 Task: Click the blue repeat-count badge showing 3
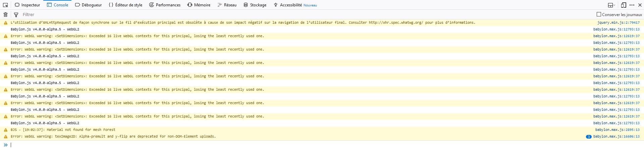(x=589, y=137)
